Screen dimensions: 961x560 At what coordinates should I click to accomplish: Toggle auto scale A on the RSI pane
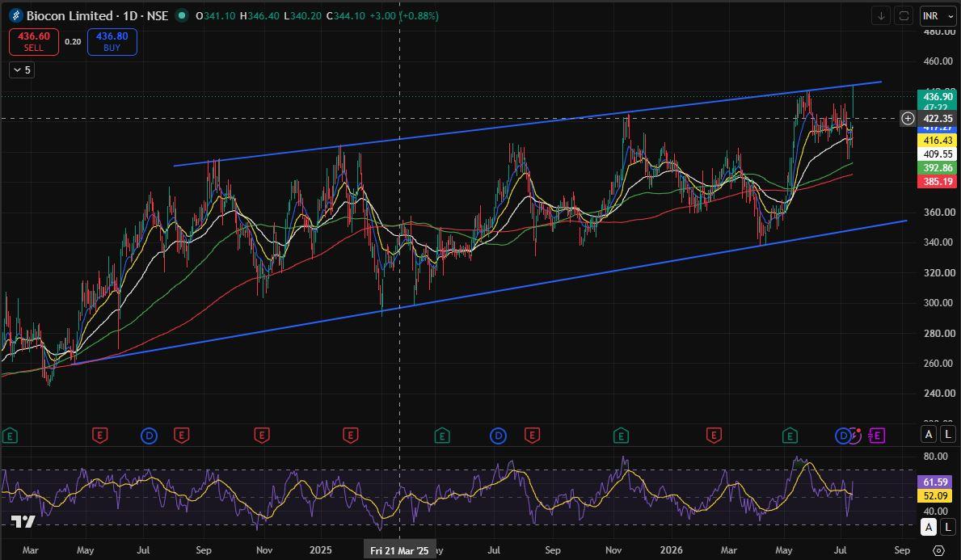[929, 527]
